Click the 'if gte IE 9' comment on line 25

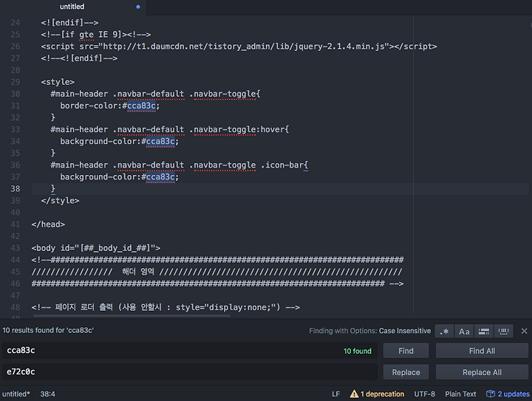click(96, 35)
